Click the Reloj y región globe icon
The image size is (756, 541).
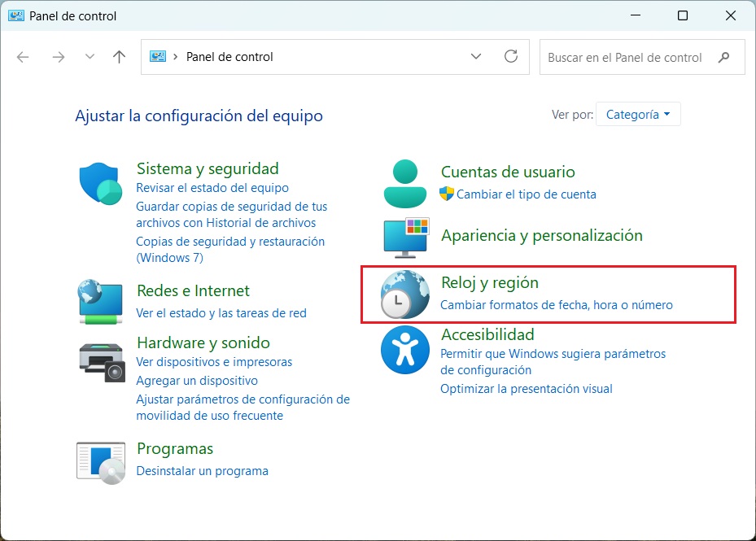point(404,294)
